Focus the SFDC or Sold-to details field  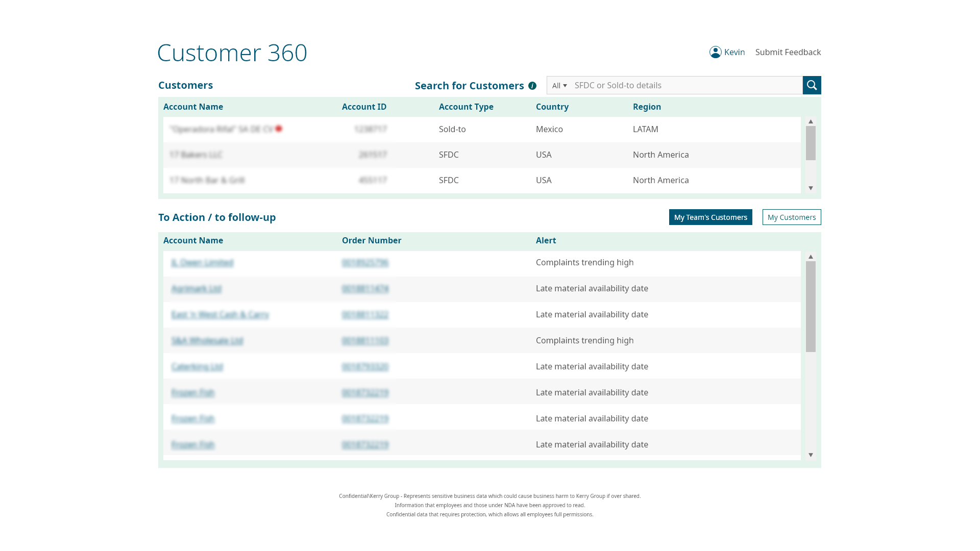(687, 85)
